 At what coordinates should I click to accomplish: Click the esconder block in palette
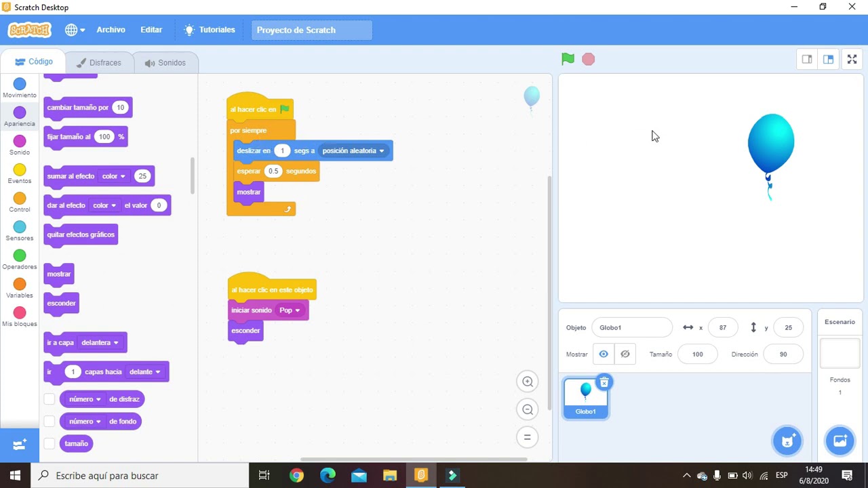61,304
